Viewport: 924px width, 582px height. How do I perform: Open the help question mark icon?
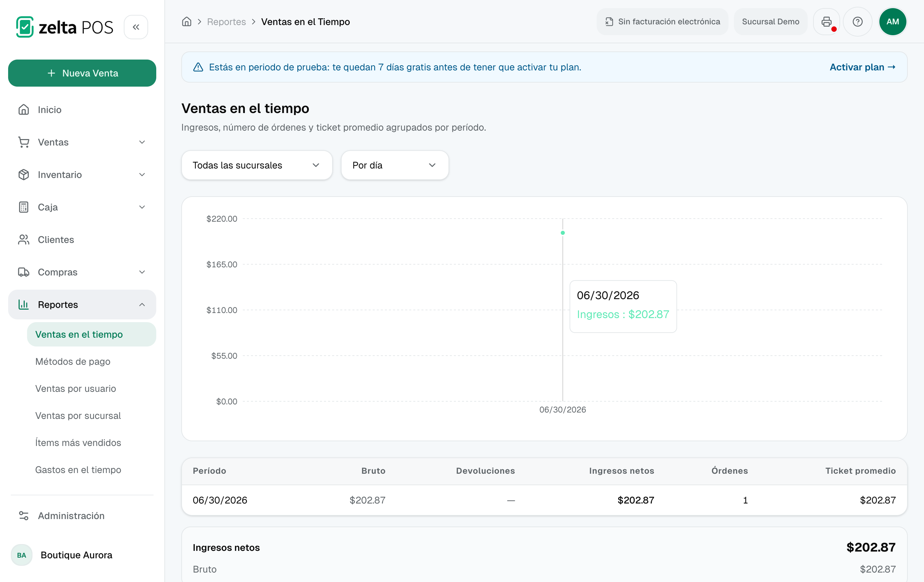point(858,22)
